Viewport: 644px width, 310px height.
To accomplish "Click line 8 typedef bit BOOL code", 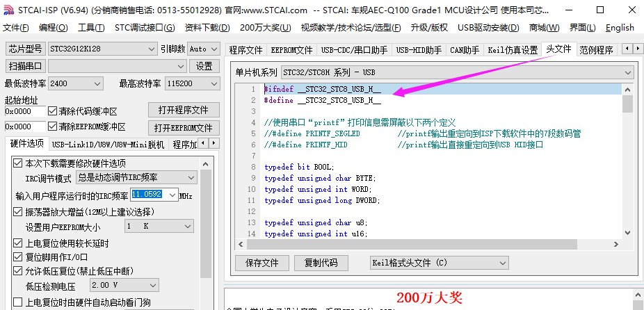I will [x=300, y=167].
